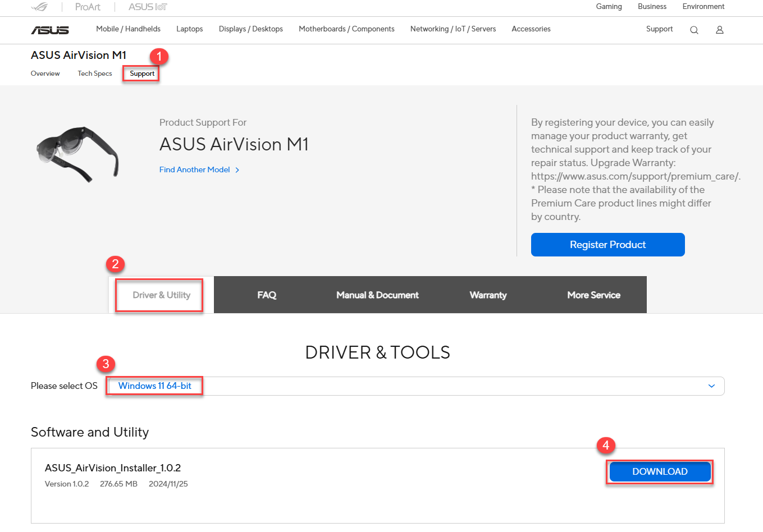Viewport: 763px width, 532px height.
Task: Open Displays / Desktops menu
Action: tap(251, 29)
